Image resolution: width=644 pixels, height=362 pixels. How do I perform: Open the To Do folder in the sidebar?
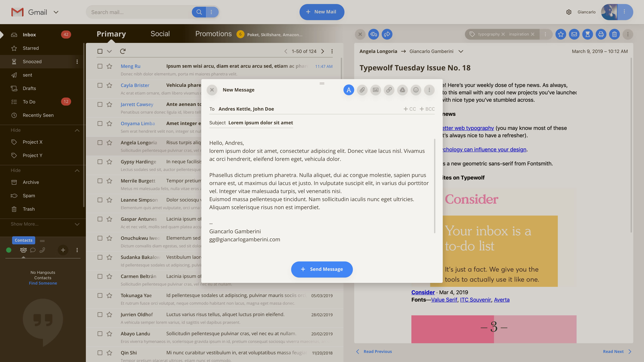(29, 102)
